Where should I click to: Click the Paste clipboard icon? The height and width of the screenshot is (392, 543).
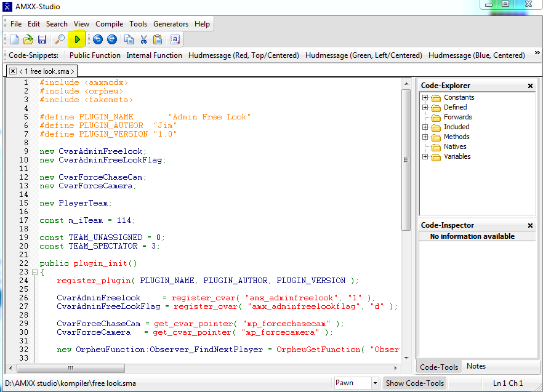pyautogui.click(x=158, y=39)
